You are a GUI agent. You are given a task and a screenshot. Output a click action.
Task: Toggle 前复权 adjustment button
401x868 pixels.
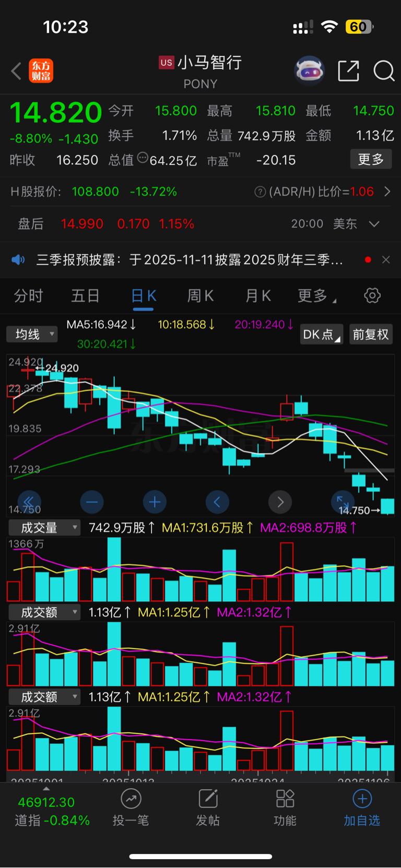[371, 335]
